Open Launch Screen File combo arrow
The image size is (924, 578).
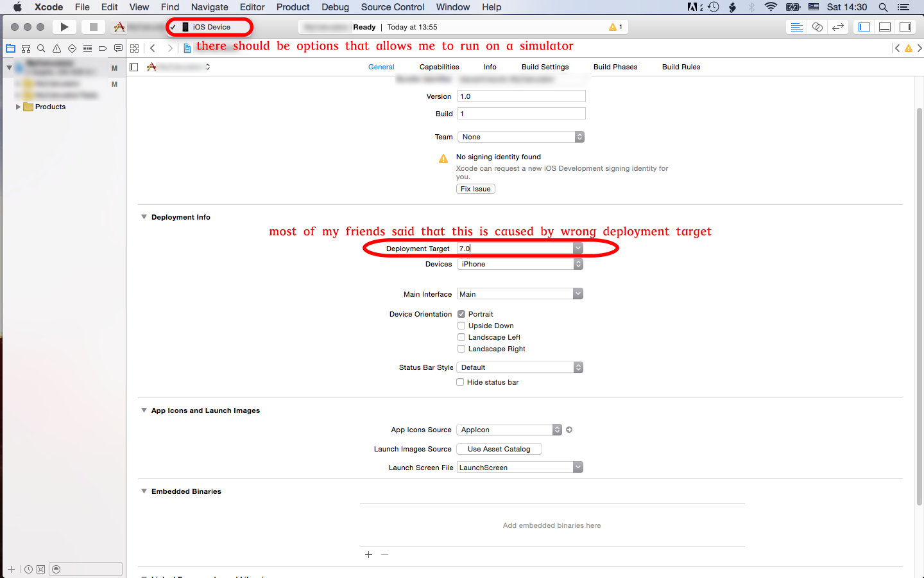578,468
